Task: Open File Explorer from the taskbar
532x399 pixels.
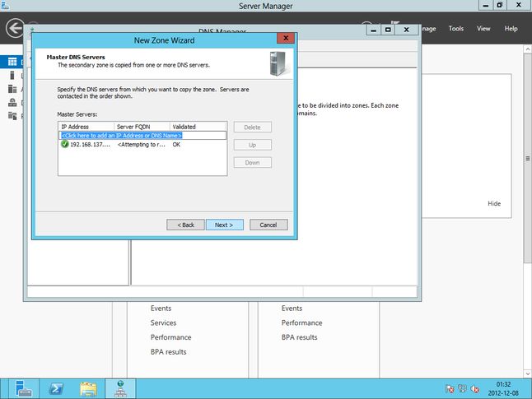Action: [89, 388]
